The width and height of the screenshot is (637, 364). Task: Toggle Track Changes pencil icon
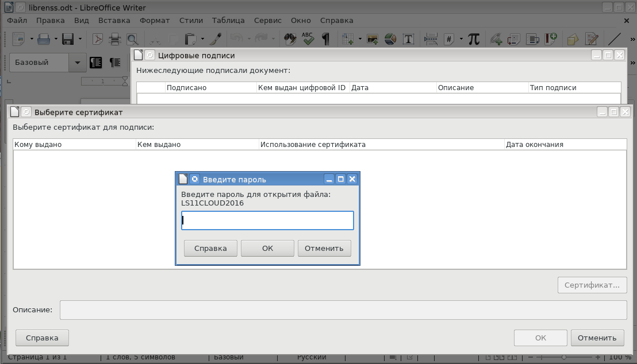click(592, 39)
